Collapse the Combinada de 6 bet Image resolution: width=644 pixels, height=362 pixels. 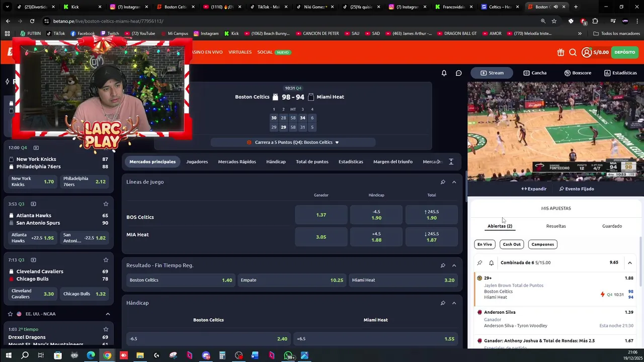point(629,262)
